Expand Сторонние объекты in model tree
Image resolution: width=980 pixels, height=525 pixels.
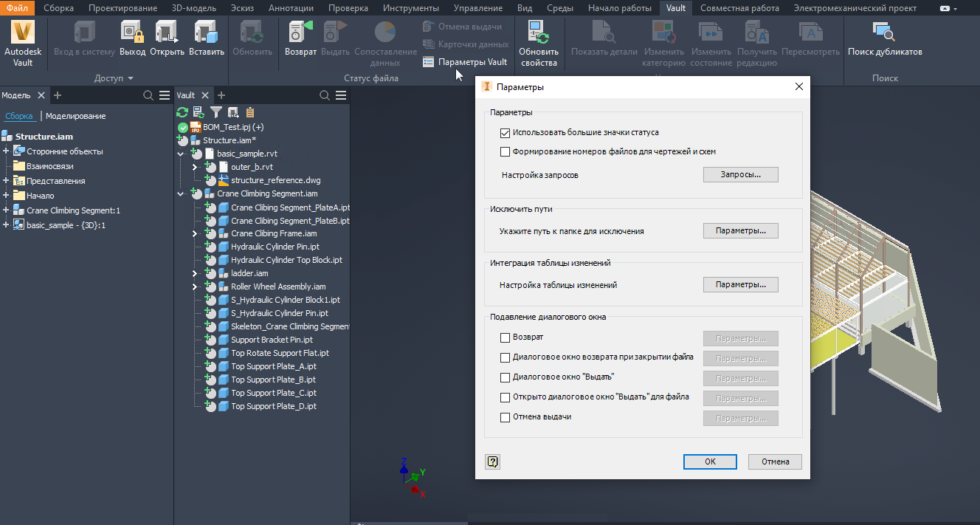(6, 151)
